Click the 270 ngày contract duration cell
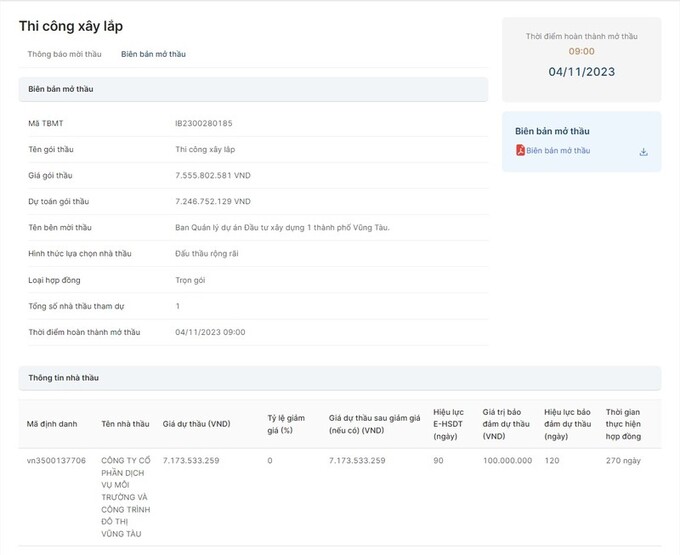This screenshot has height=555, width=680. [x=623, y=460]
